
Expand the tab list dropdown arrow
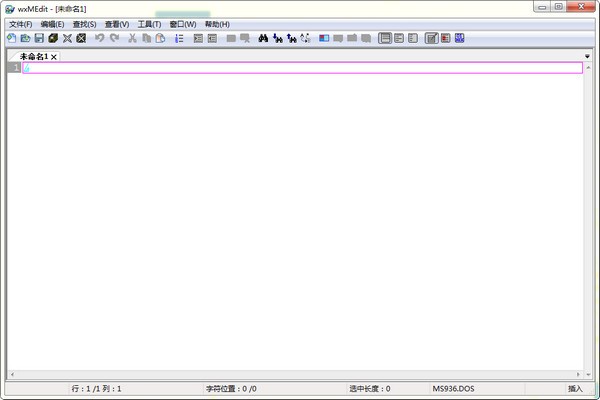point(588,56)
